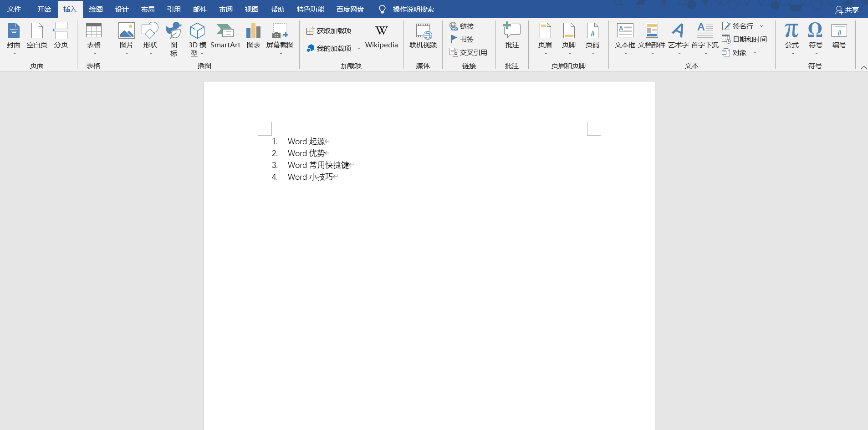Viewport: 868px width, 430px height.
Task: Open the Baidu Netdisk (百度网盘) tab
Action: [x=350, y=9]
